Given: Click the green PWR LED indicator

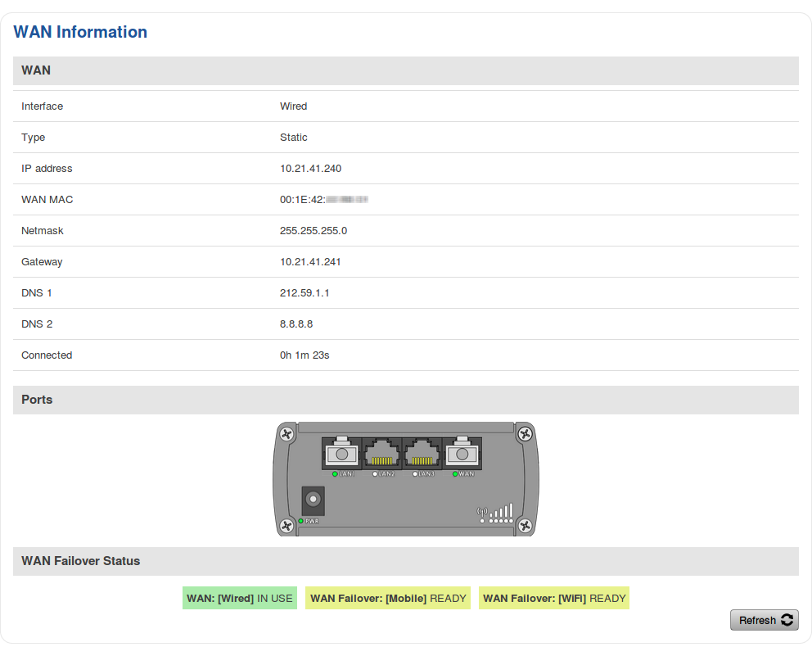Looking at the screenshot, I should pyautogui.click(x=301, y=521).
